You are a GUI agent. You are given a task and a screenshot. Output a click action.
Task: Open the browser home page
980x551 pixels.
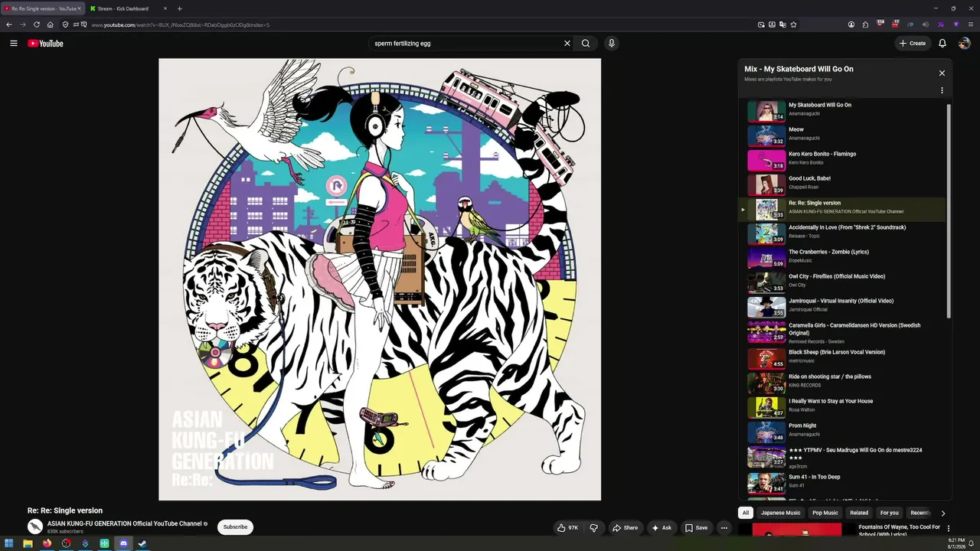(x=51, y=24)
